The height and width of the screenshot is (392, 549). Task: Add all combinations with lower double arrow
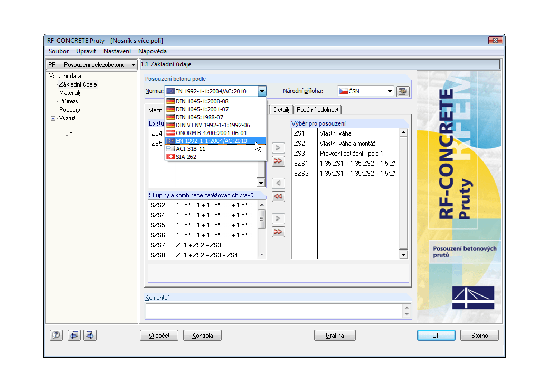(278, 232)
